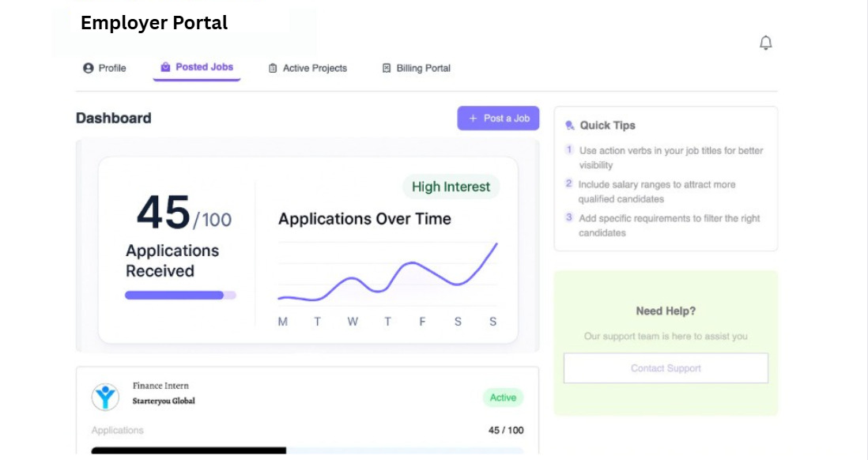Click the Active Projects clipboard icon
The width and height of the screenshot is (868, 460).
point(273,69)
